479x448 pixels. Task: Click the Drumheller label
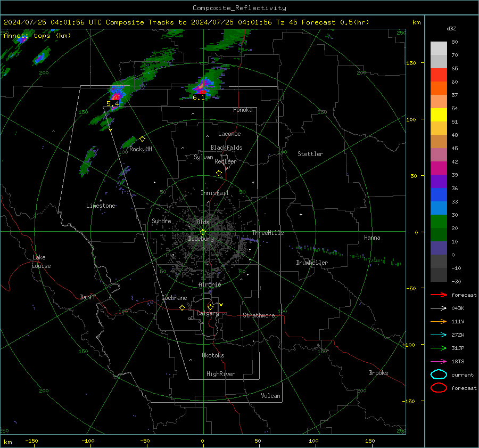pyautogui.click(x=312, y=263)
